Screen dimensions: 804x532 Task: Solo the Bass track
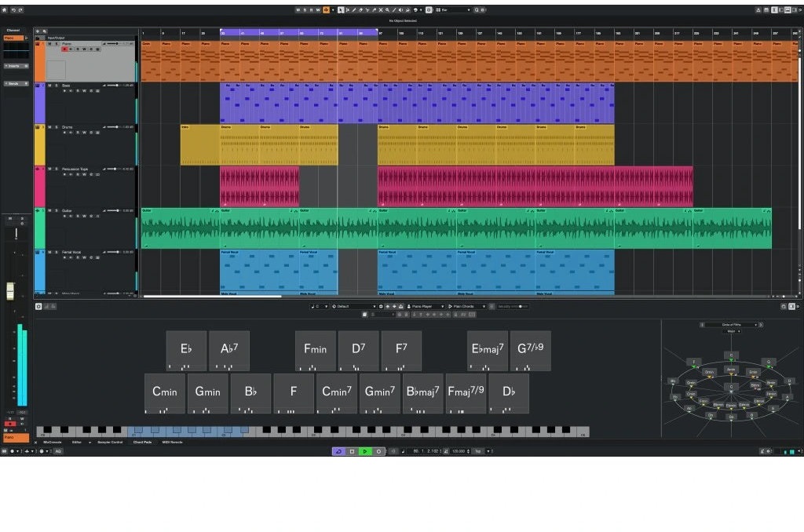tap(57, 86)
